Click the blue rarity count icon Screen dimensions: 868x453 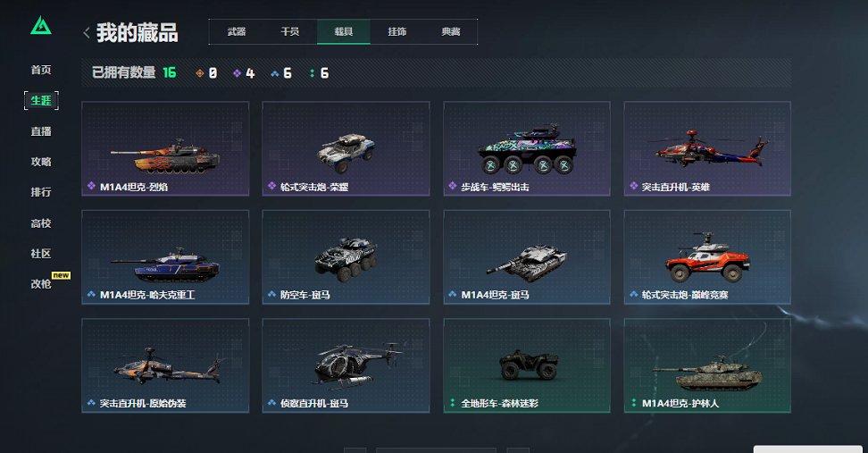click(x=274, y=73)
